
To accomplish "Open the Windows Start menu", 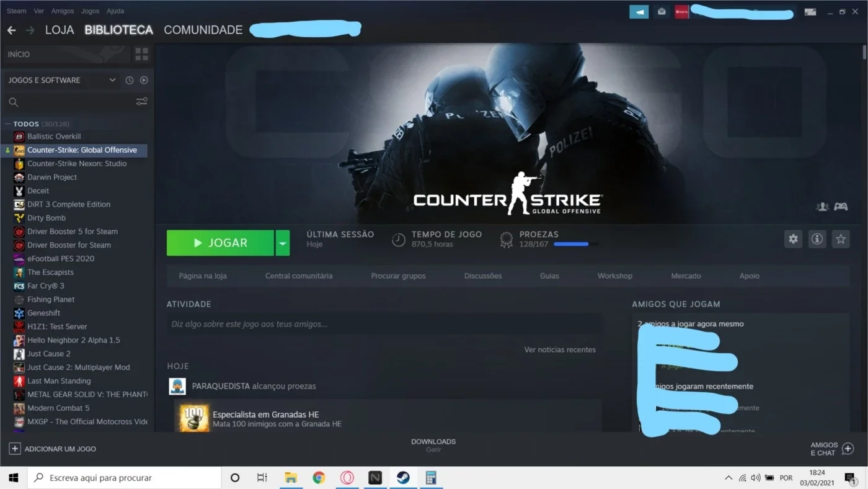I will 14,478.
